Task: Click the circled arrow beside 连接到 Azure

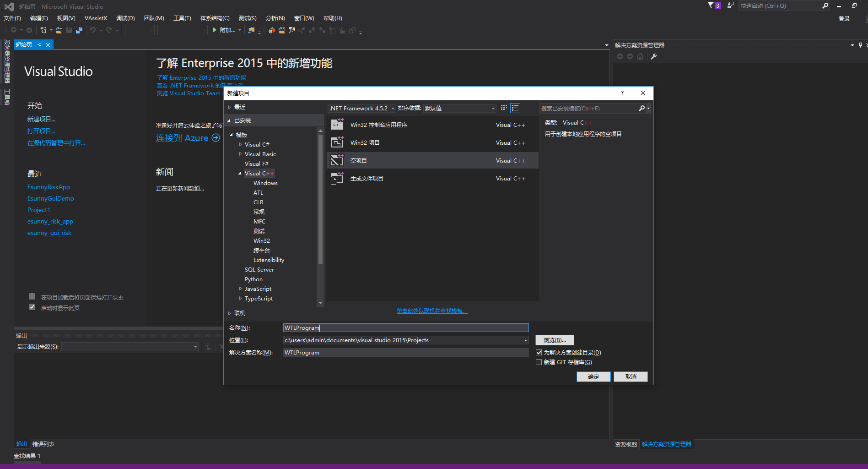Action: point(216,138)
